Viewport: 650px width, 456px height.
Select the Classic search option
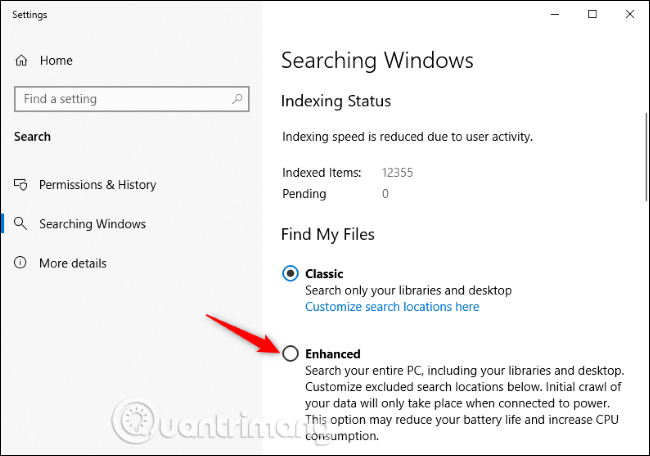(290, 273)
